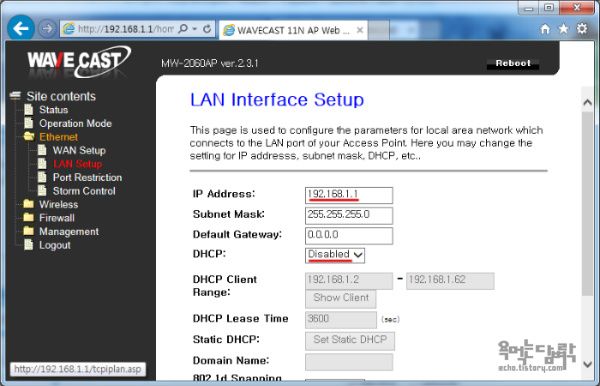This screenshot has height=386, width=600.
Task: Click DHCP range start field 192.168.1.2
Action: pos(349,281)
